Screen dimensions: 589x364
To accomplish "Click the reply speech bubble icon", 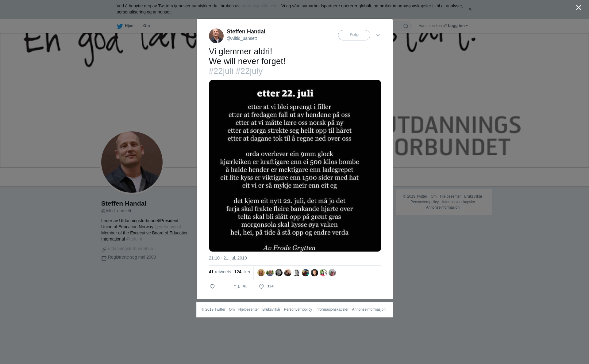I will point(212,286).
